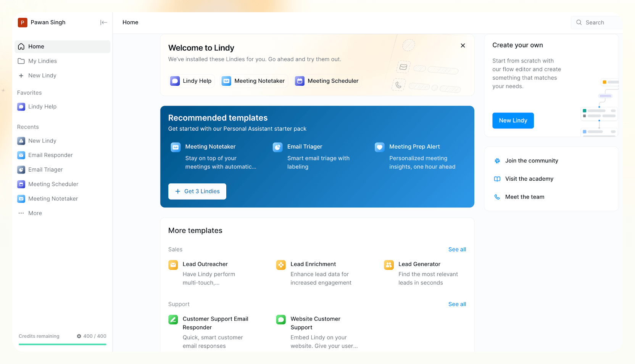The width and height of the screenshot is (635, 364).
Task: Click the Search input field
Action: (x=597, y=22)
